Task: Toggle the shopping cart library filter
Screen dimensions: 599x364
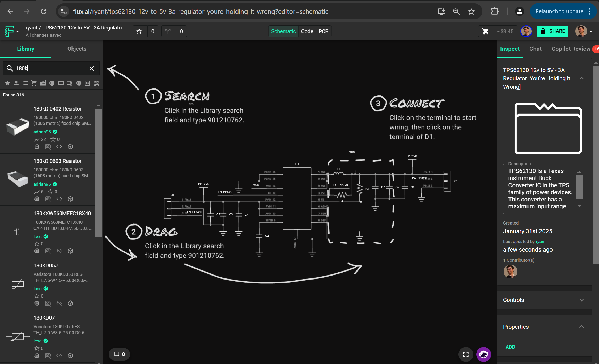Action: tap(34, 83)
